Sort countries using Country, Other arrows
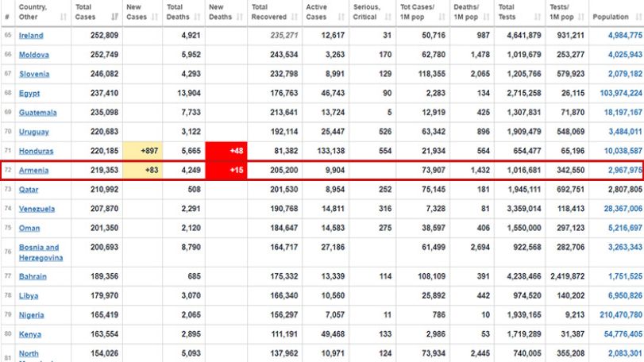 64,17
